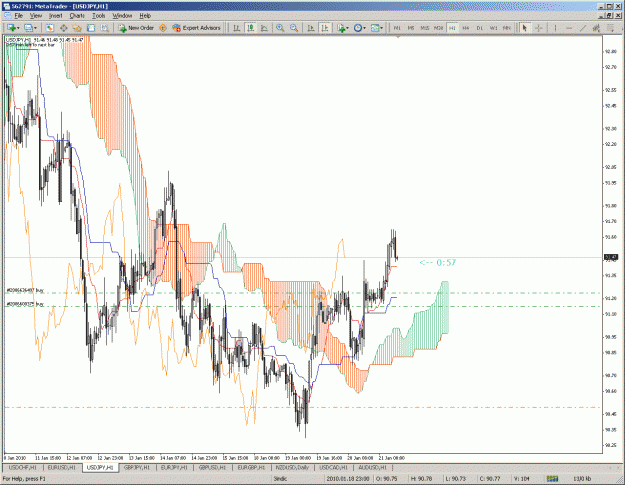Switch to the USDCHF,H1 chart tab
This screenshot has height=485, width=625.
click(22, 467)
